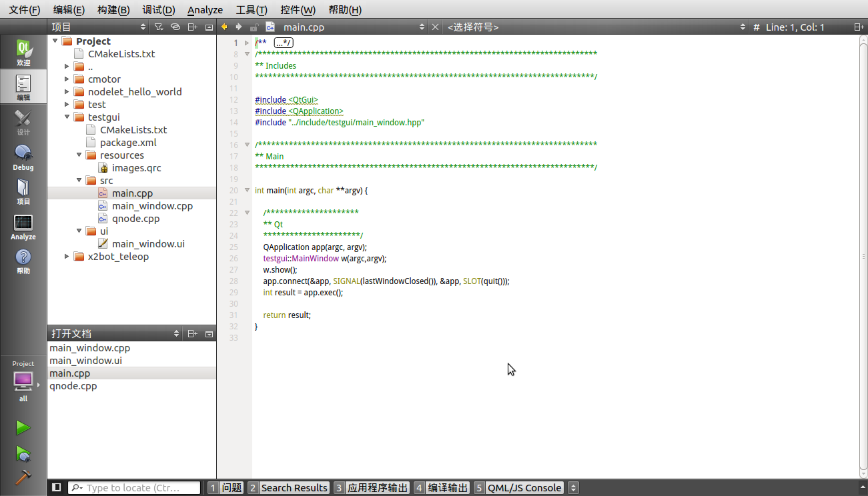Go back with the yellow arrow
The height and width of the screenshot is (496, 868).
[224, 27]
